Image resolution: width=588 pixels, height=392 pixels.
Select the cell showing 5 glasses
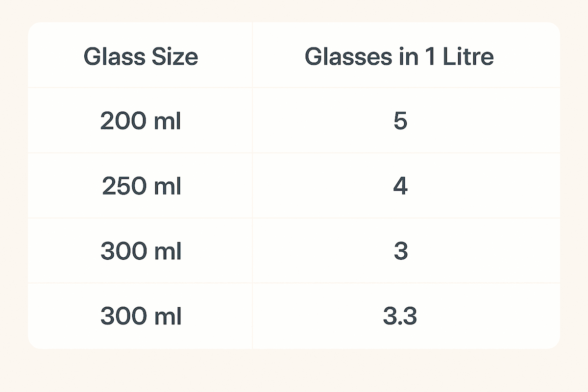(x=400, y=122)
